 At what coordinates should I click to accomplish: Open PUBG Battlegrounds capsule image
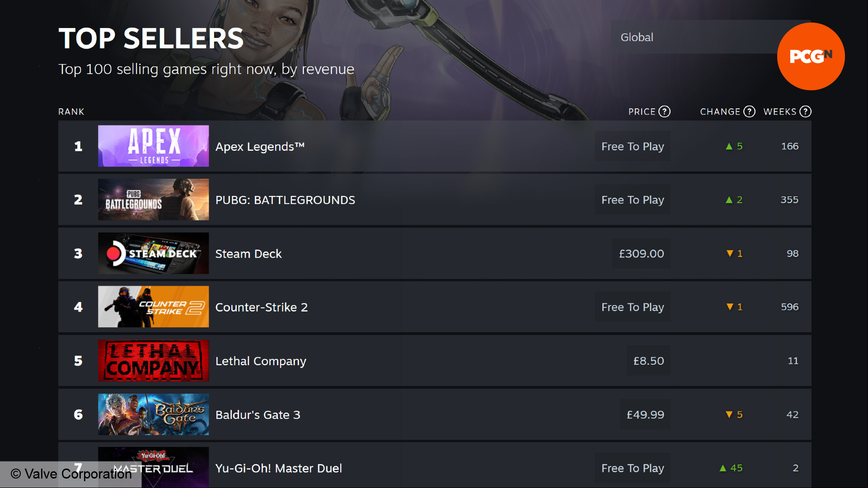click(x=154, y=200)
